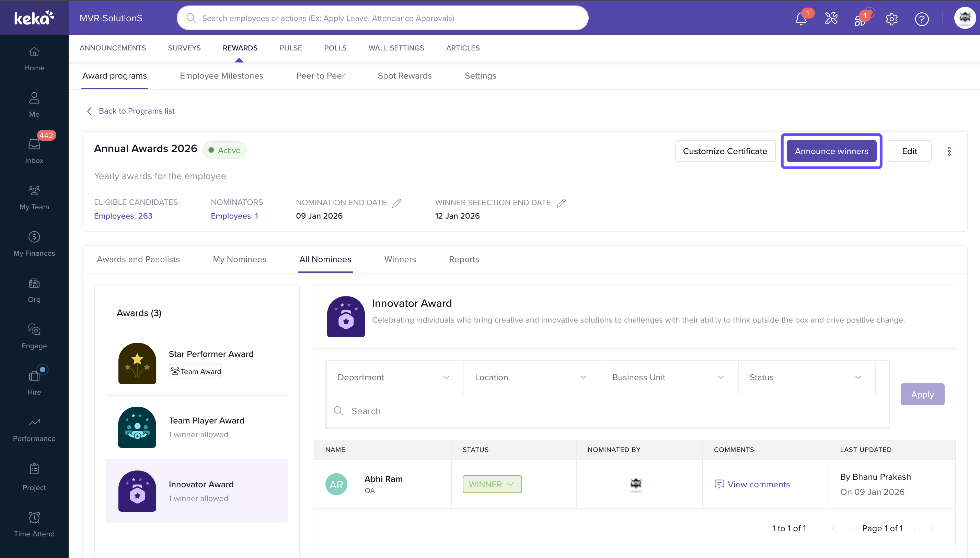Click the settings gear icon in header
This screenshot has width=980, height=558.
[891, 19]
